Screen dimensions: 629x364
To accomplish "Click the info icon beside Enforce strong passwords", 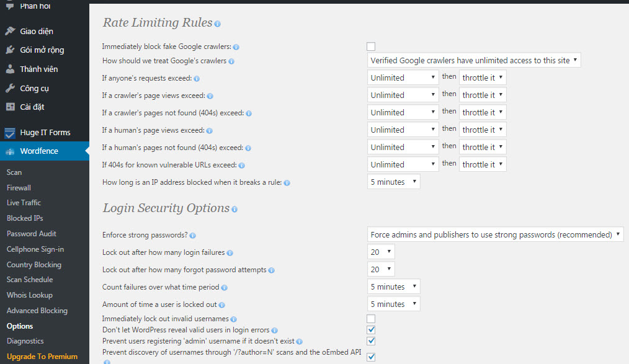I will pyautogui.click(x=192, y=235).
